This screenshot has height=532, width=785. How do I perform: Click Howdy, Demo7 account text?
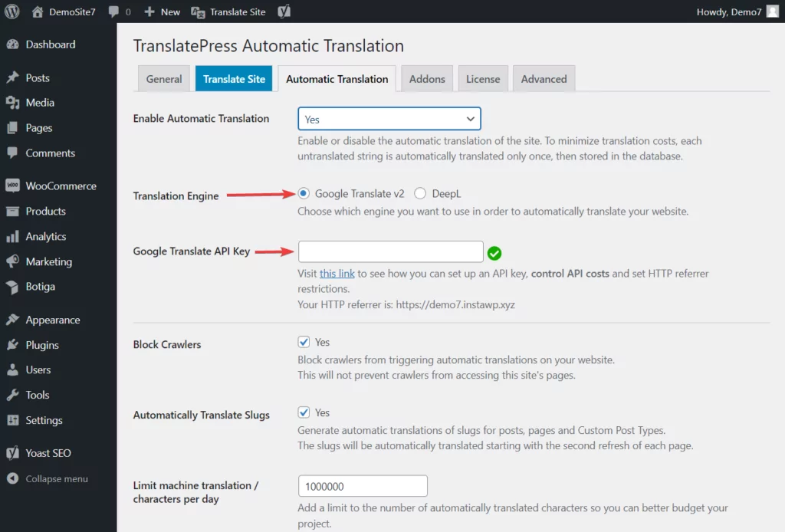[x=729, y=12]
